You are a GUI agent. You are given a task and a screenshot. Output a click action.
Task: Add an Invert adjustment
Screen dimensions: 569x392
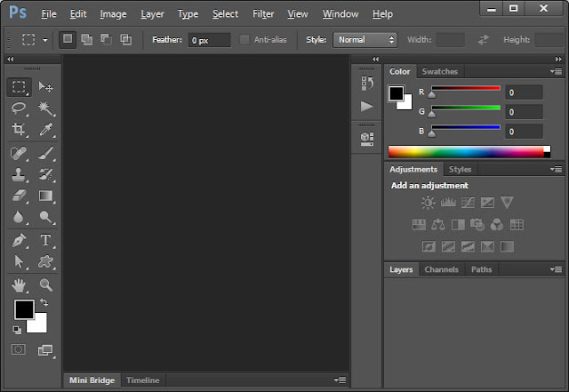click(x=429, y=247)
